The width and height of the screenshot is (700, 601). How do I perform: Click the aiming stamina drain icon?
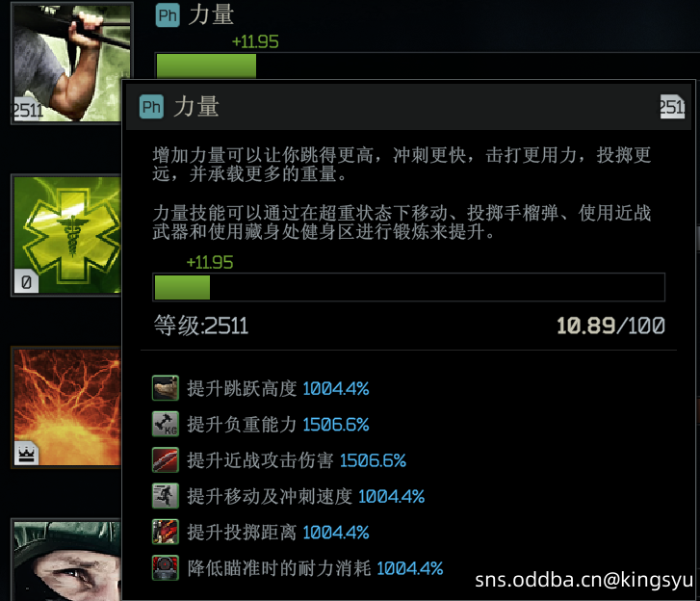[166, 568]
